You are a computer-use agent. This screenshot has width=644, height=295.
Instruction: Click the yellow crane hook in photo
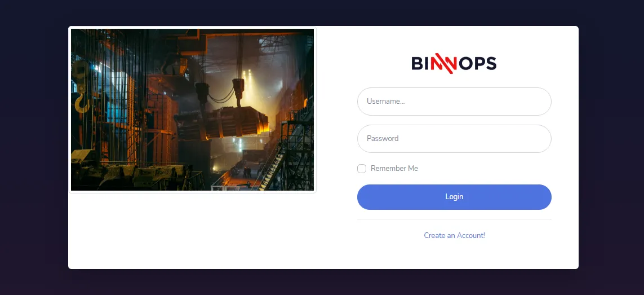coord(82,103)
